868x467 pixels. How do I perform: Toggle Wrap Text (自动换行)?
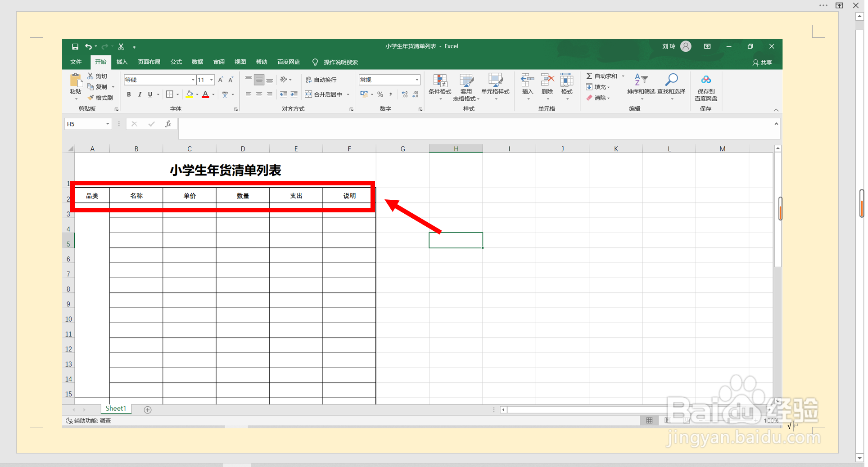(x=321, y=80)
